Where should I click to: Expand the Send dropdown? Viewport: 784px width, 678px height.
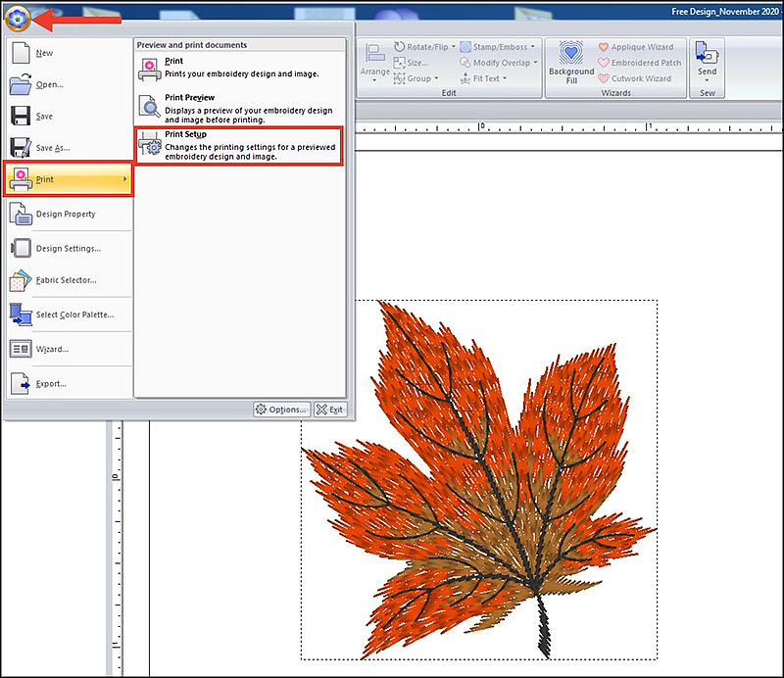coord(707,80)
